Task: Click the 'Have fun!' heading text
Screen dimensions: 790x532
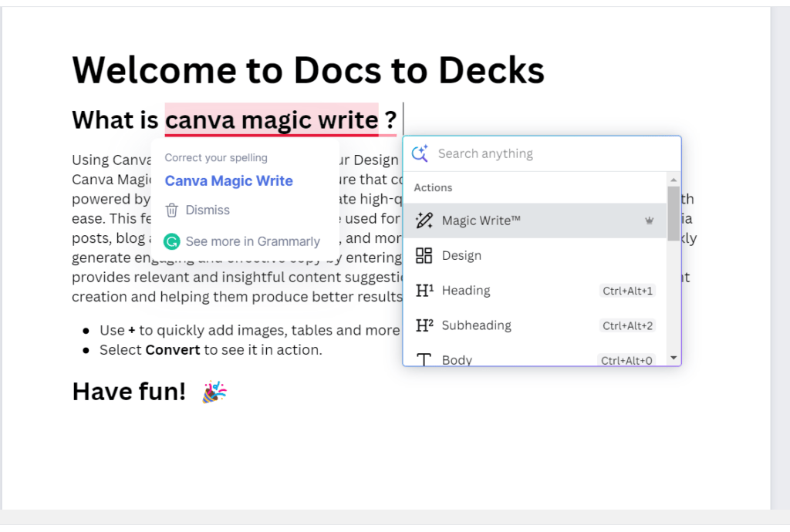Action: [129, 392]
